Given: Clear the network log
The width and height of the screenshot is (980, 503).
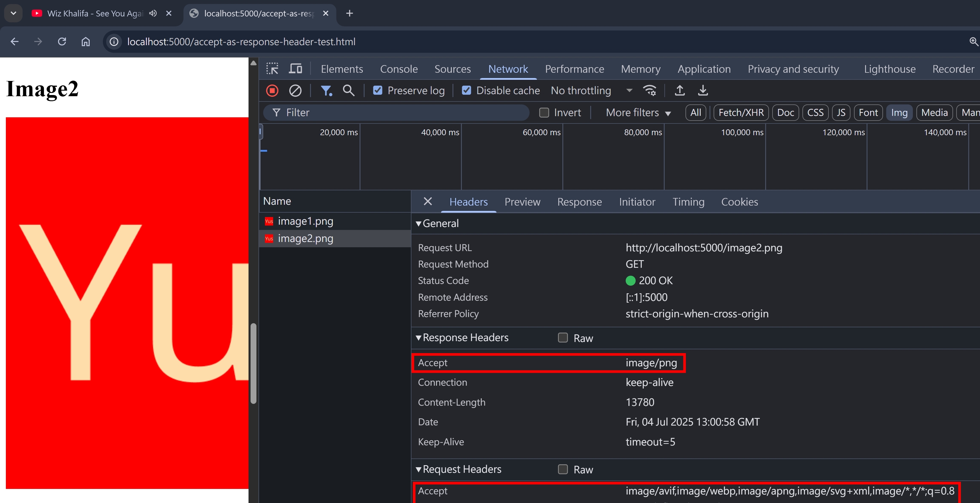Looking at the screenshot, I should coord(295,91).
